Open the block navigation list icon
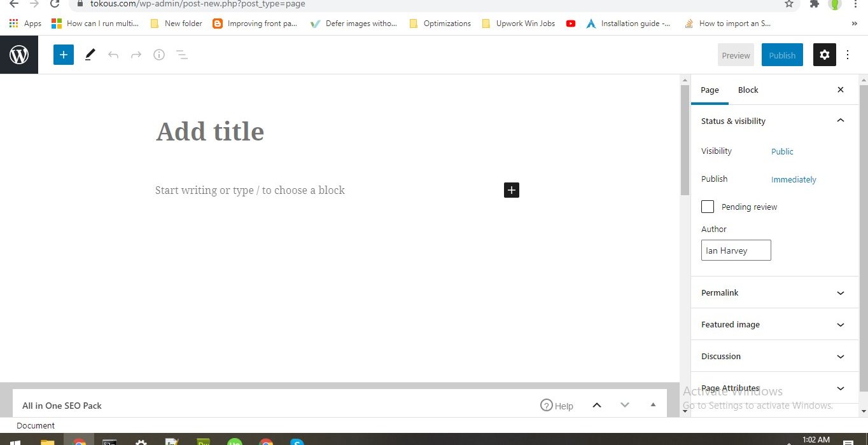 pyautogui.click(x=182, y=55)
